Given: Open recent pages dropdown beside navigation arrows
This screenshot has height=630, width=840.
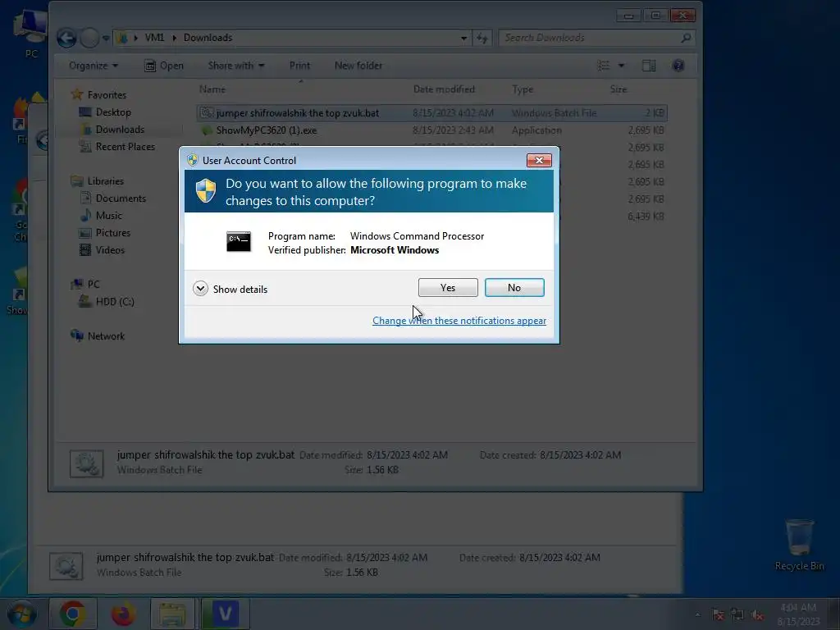Looking at the screenshot, I should pos(106,38).
